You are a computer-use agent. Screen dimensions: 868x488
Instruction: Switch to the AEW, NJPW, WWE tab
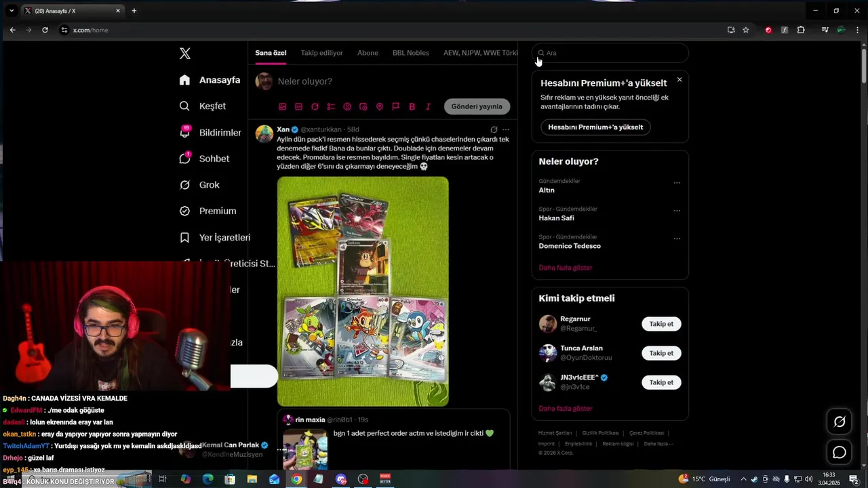click(480, 53)
